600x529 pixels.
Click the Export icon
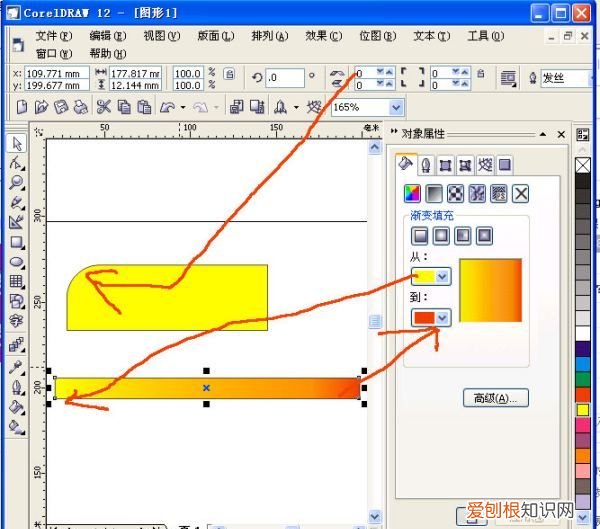pyautogui.click(x=257, y=107)
